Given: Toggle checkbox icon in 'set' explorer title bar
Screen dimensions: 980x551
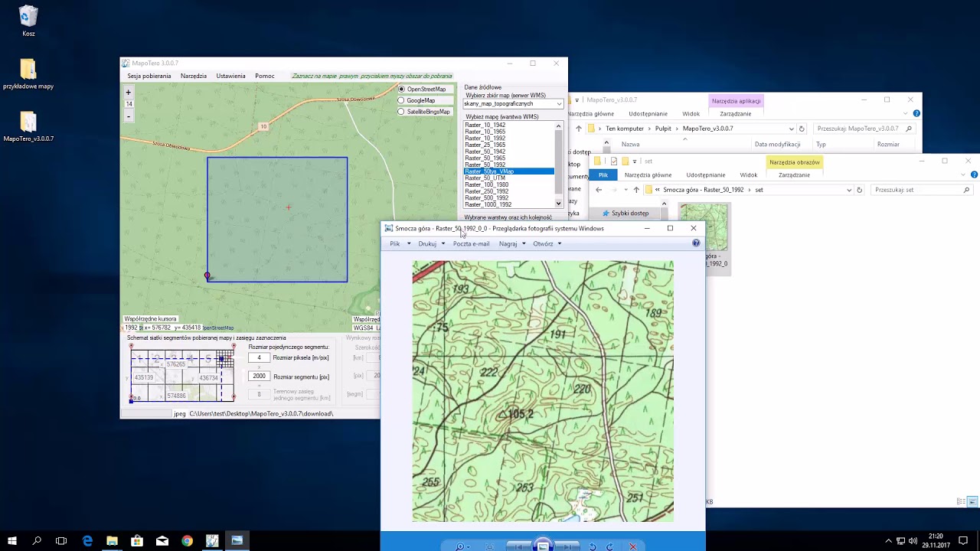Looking at the screenshot, I should pyautogui.click(x=614, y=161).
